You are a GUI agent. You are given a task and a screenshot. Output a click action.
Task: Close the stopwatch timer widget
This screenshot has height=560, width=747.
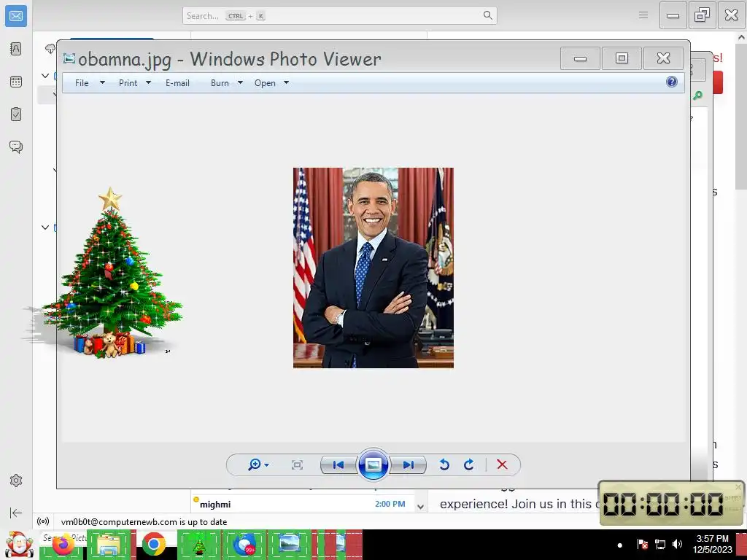[738, 486]
